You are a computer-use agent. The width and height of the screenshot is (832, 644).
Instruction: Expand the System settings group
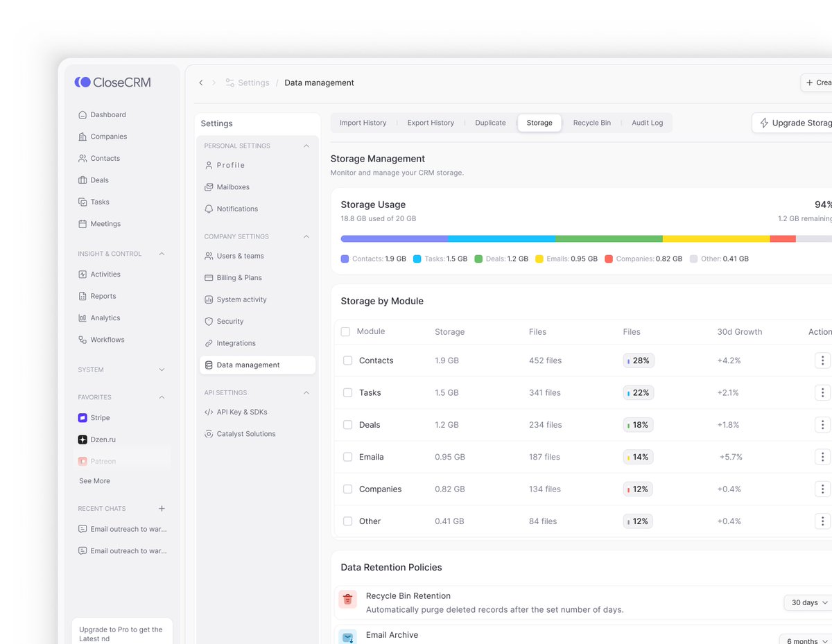(x=161, y=369)
